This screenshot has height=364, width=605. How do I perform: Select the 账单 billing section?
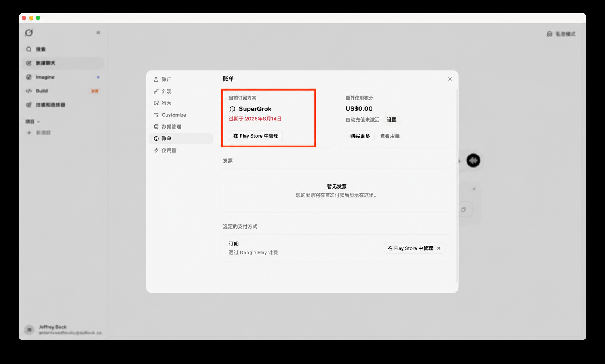pyautogui.click(x=181, y=138)
